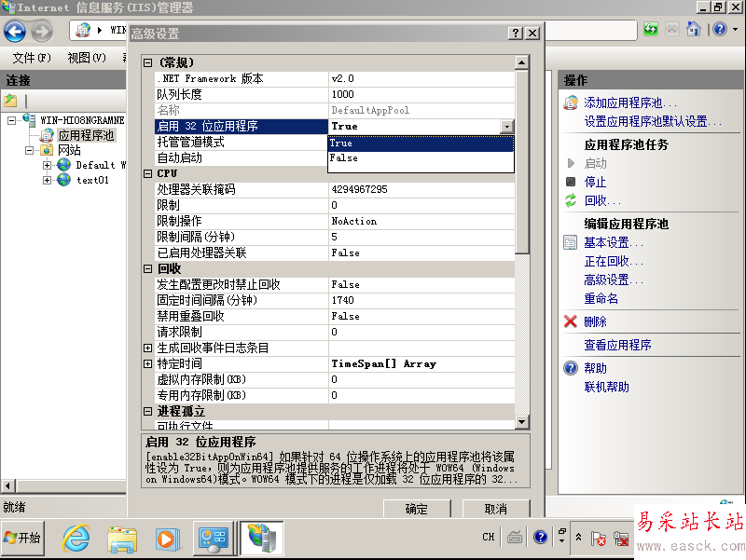Open 高级设置 link in Actions
746x560 pixels.
tap(614, 280)
